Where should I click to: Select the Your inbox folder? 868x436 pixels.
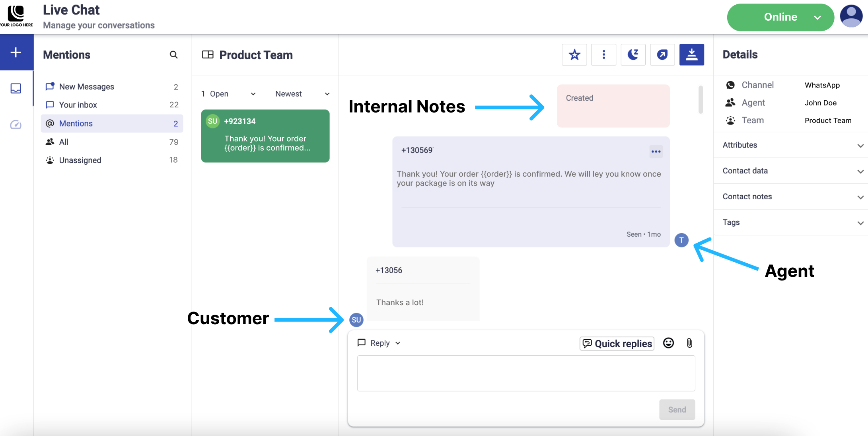point(78,105)
